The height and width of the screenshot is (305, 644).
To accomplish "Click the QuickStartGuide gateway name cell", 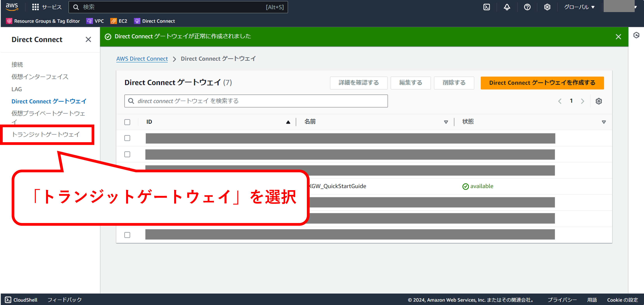I will [338, 186].
